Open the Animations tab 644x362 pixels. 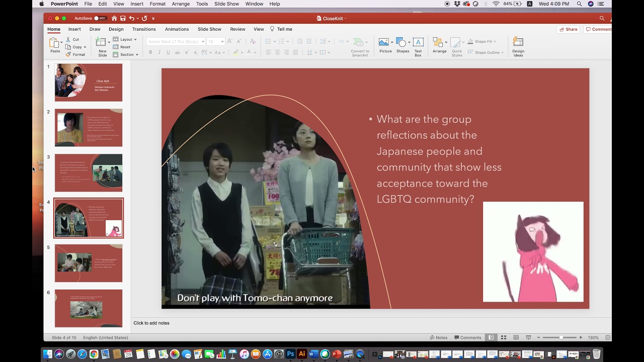(x=177, y=29)
